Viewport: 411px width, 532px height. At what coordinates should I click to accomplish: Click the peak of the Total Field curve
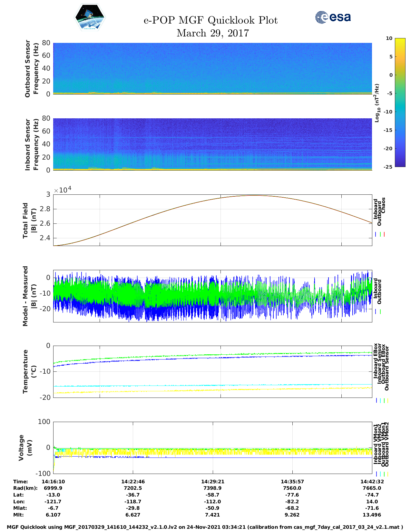click(x=254, y=195)
